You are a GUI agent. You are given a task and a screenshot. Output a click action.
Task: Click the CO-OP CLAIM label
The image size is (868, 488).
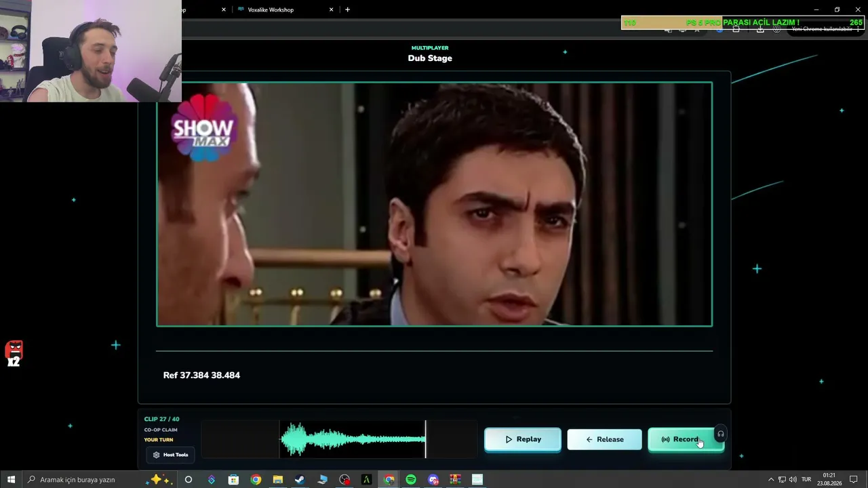pos(161,430)
